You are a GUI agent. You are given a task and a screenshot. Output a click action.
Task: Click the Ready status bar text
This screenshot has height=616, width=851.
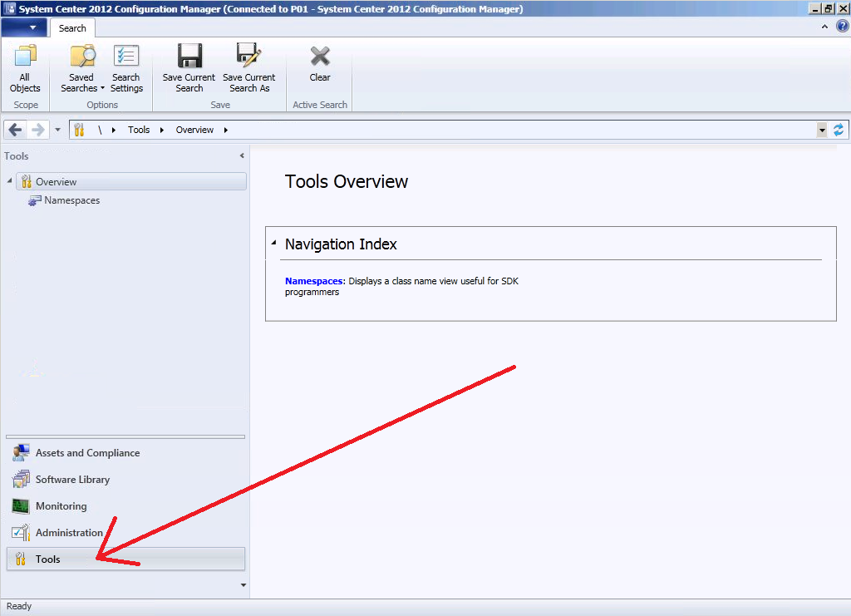point(19,606)
